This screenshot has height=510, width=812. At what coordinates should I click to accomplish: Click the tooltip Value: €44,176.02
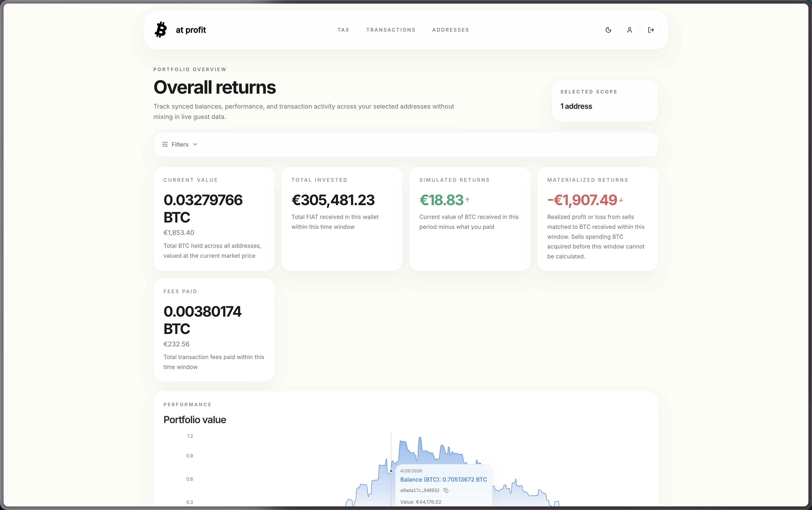pos(420,502)
